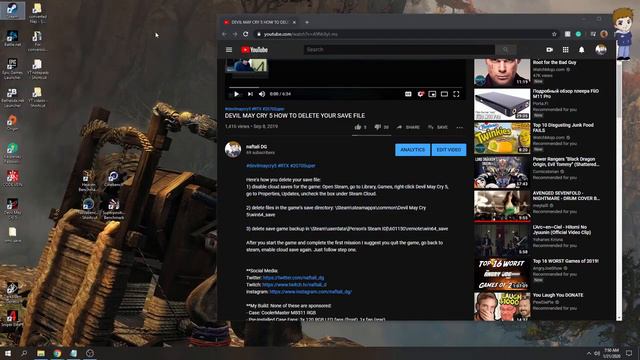Open Power Rangers Black Dragon video title
This screenshot has height=360, width=640.
coord(566,162)
